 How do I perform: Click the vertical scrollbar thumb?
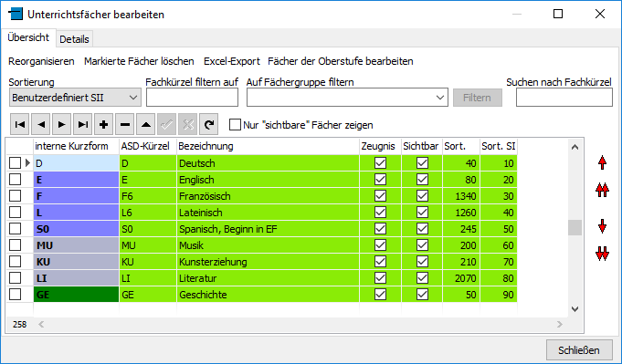[575, 228]
